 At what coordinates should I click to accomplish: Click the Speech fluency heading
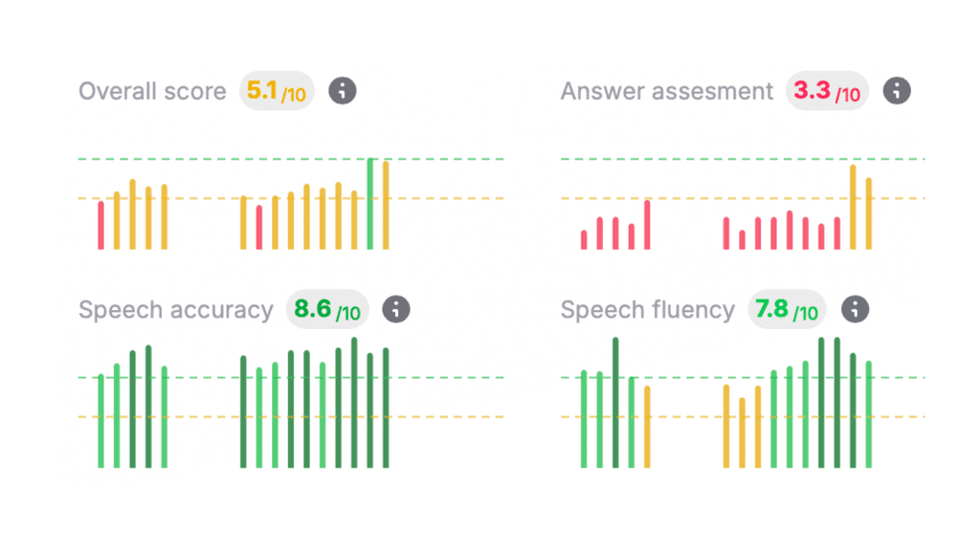click(x=648, y=310)
